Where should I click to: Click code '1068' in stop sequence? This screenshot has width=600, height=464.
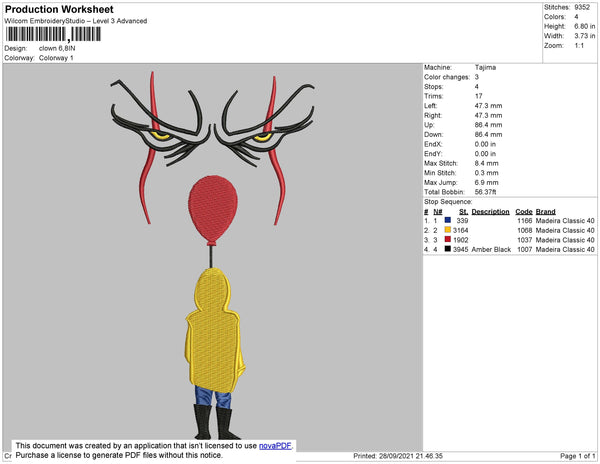tap(525, 230)
